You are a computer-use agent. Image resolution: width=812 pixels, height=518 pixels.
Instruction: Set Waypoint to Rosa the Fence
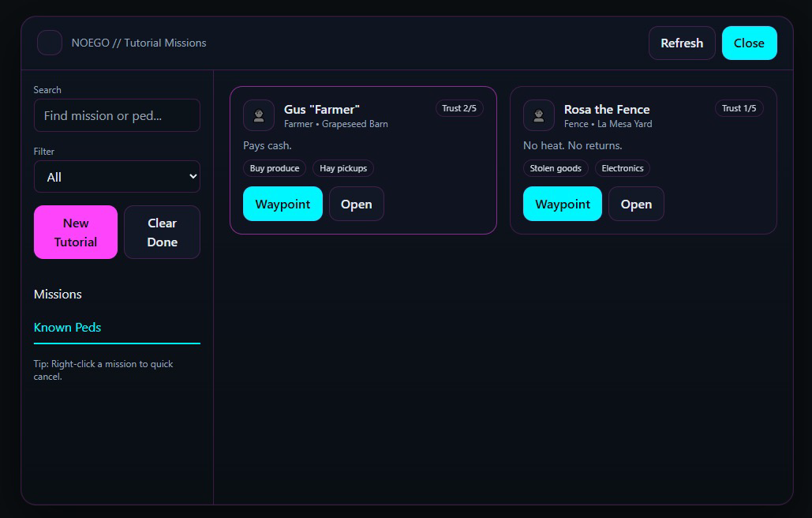click(563, 204)
